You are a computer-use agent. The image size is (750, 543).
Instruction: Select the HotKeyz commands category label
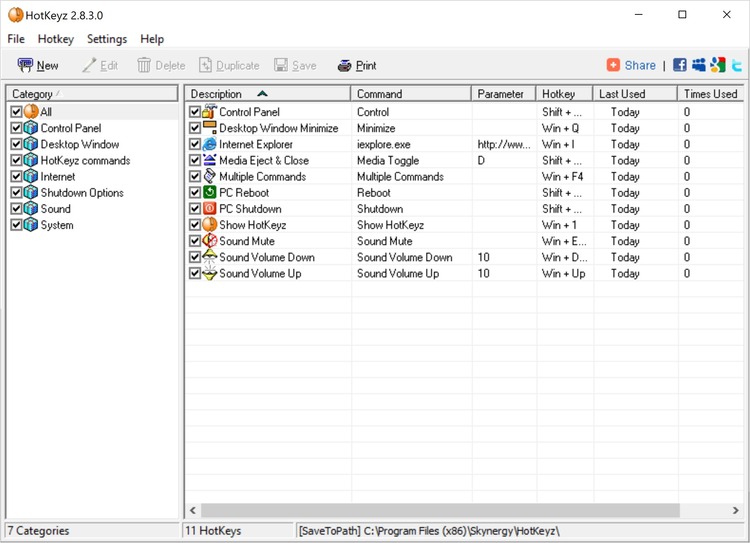86,160
